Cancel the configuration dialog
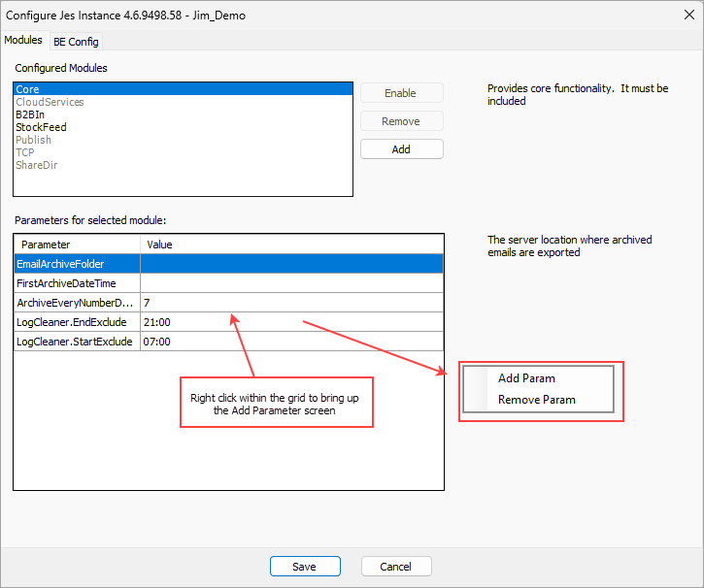 (x=396, y=567)
